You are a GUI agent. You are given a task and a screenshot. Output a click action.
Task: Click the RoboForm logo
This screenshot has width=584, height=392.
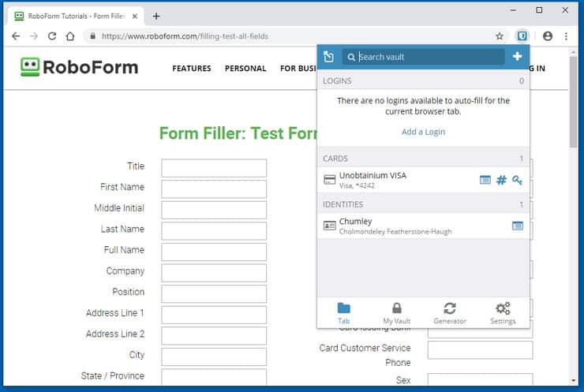(x=80, y=67)
